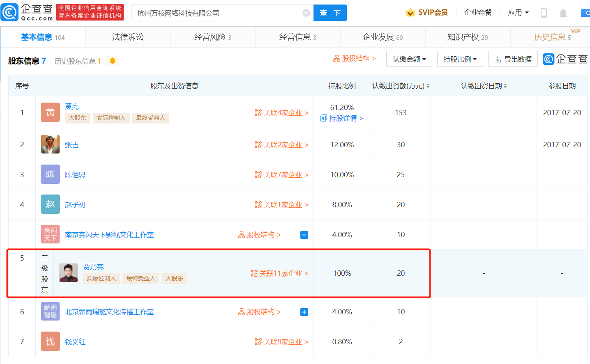Click 贾乃亮's profile photo thumbnail
590x364 pixels.
[x=68, y=273]
